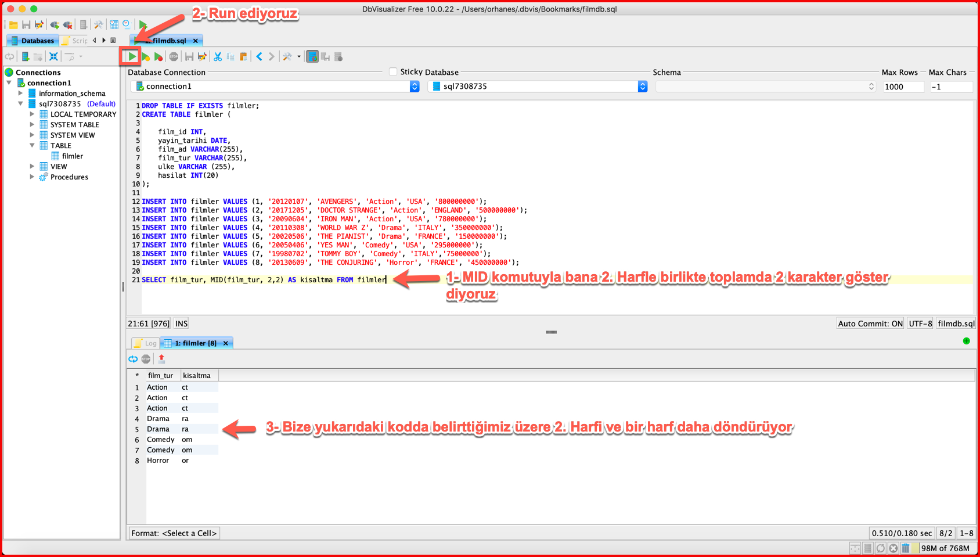Click the Stop execution icon in editor toolbar
The height and width of the screenshot is (557, 980).
[x=174, y=57]
